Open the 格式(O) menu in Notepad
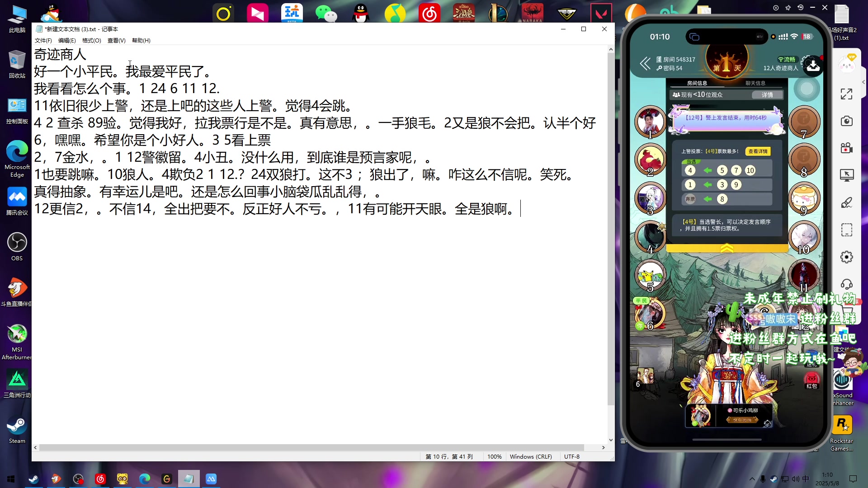Viewport: 868px width, 488px height. point(91,40)
